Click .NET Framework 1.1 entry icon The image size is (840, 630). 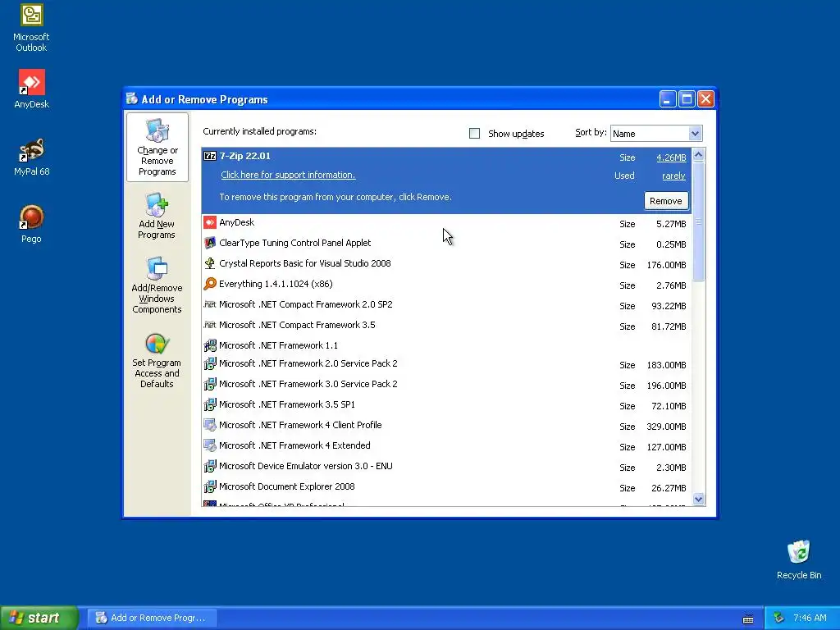click(210, 345)
